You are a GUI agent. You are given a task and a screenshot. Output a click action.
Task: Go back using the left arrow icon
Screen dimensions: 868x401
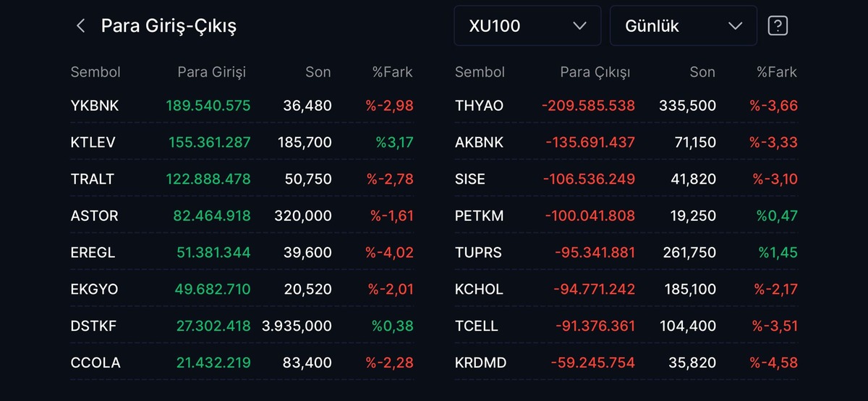point(80,26)
